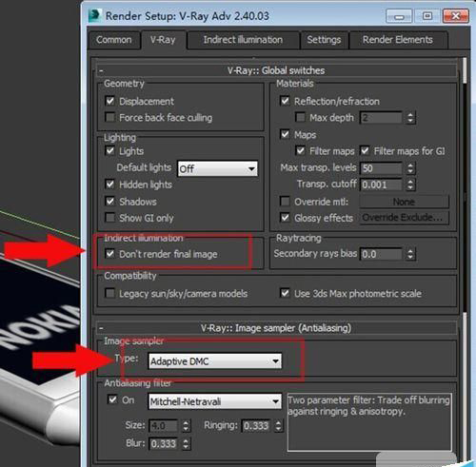Click Secondary rays bias spinner arrows
This screenshot has width=476, height=467.
(x=410, y=254)
